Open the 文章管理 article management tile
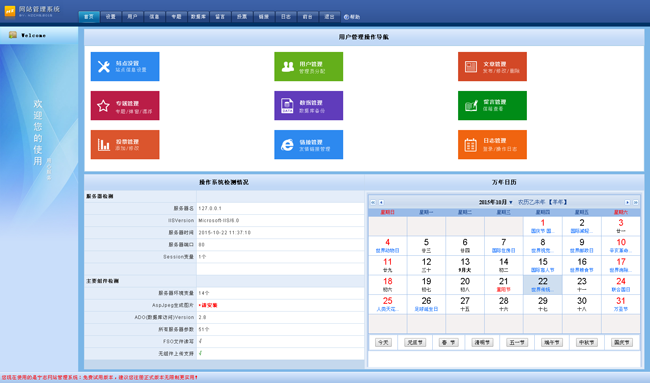 coord(492,66)
